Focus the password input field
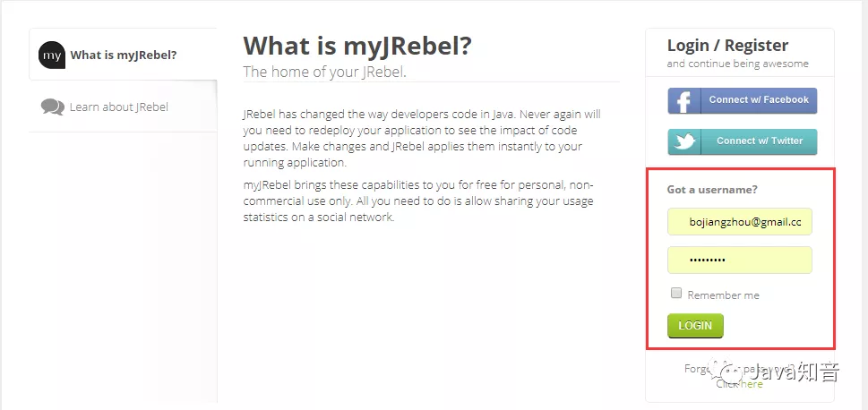 click(740, 260)
